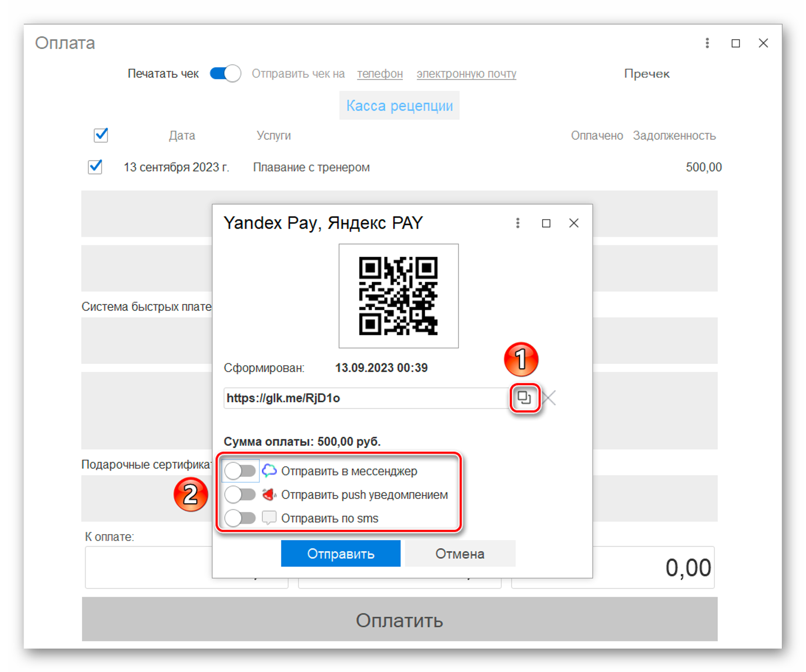Select the Плавание с тренером service cell

point(312,167)
